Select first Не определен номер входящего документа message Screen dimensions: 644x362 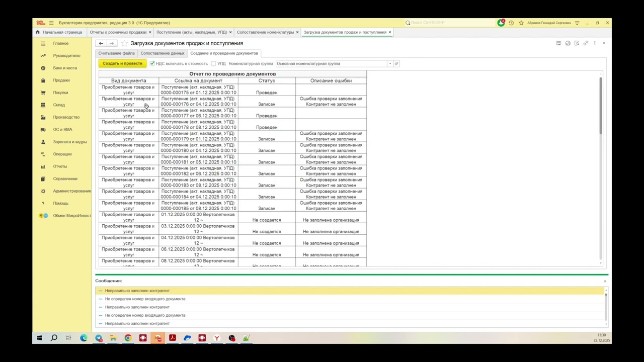(x=350, y=299)
